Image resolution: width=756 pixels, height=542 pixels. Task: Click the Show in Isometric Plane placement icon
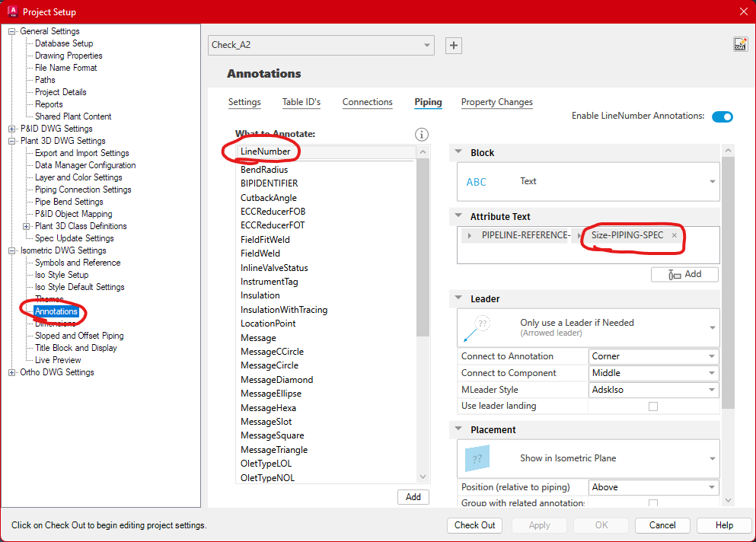tap(476, 458)
